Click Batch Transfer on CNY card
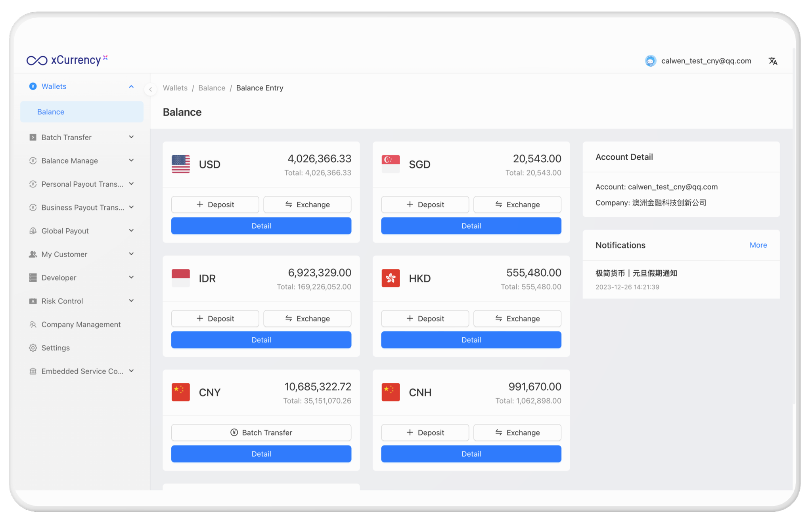 tap(261, 433)
